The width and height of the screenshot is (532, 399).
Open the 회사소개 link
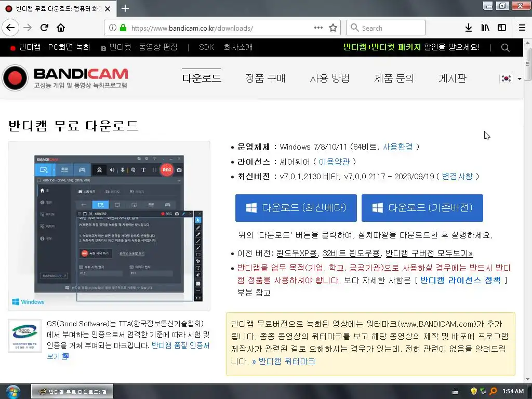[x=238, y=47]
